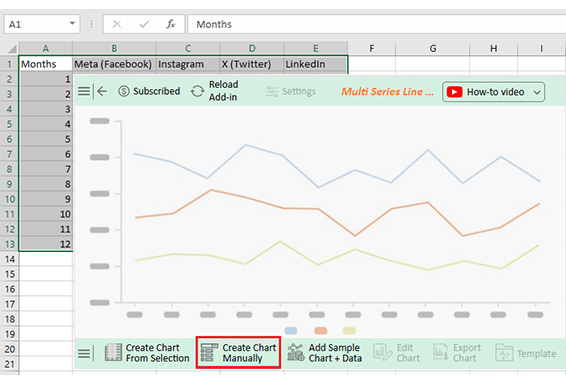Click the yellow legend swatch
566x384 pixels.
(349, 331)
